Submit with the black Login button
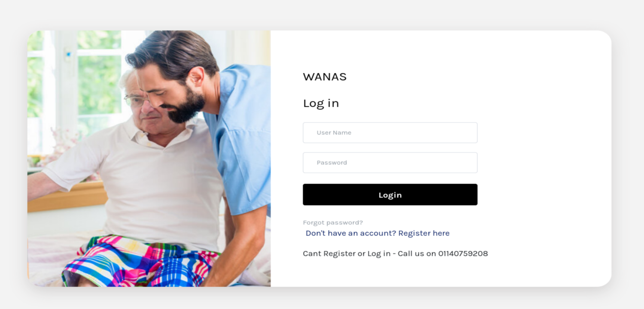 [390, 195]
